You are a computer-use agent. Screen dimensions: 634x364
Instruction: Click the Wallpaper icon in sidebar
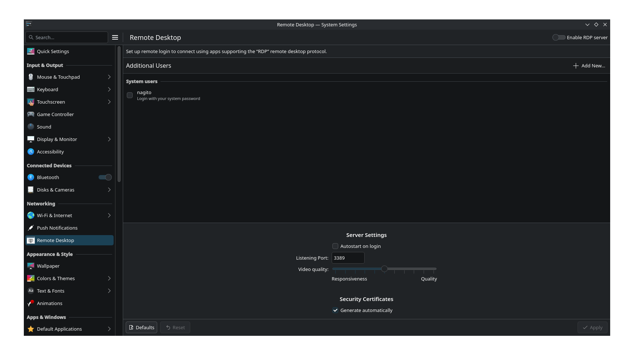coord(31,266)
